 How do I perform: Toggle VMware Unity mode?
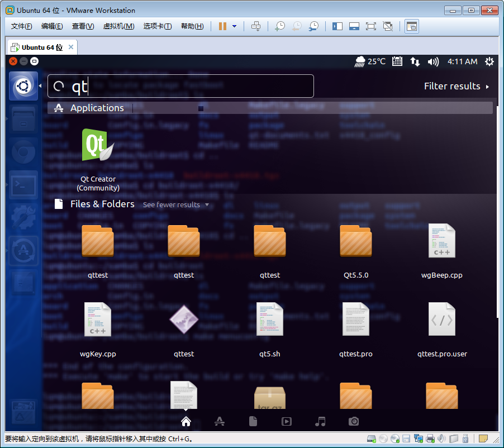tap(388, 26)
